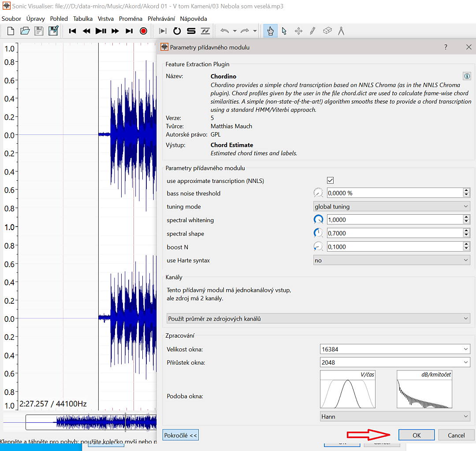The width and height of the screenshot is (476, 451).
Task: Toggle the align file timelines icon
Action: (x=205, y=31)
